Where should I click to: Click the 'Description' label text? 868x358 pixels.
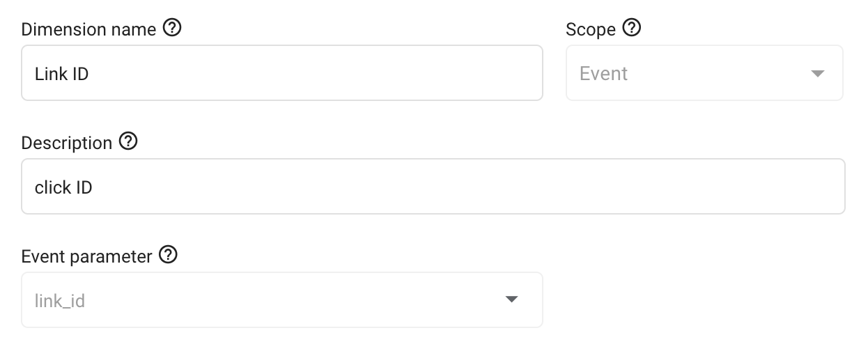point(67,143)
